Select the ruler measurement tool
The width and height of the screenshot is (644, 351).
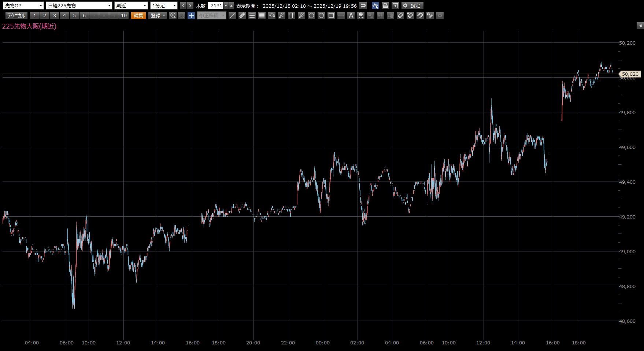click(242, 15)
